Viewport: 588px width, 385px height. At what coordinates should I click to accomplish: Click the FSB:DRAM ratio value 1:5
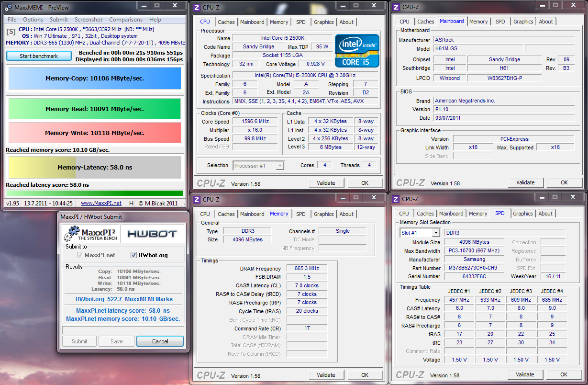pyautogui.click(x=307, y=277)
